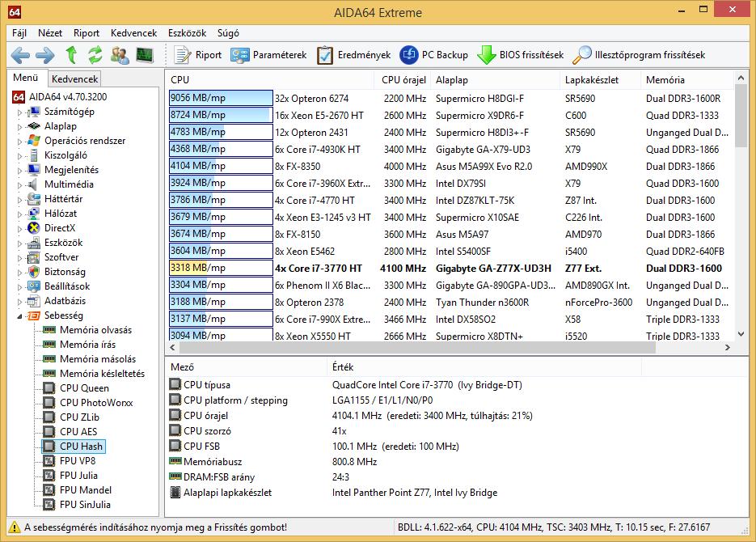Select the Memória olvasás benchmark
The image size is (756, 542).
click(95, 330)
